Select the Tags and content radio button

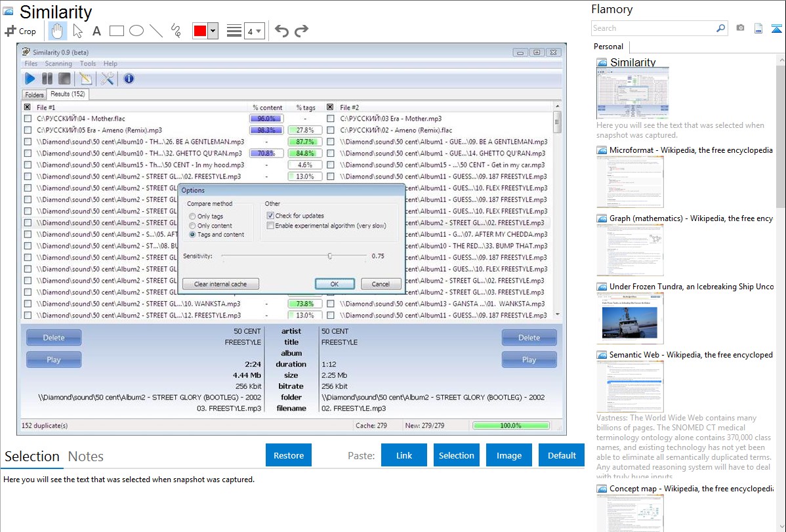click(x=192, y=235)
